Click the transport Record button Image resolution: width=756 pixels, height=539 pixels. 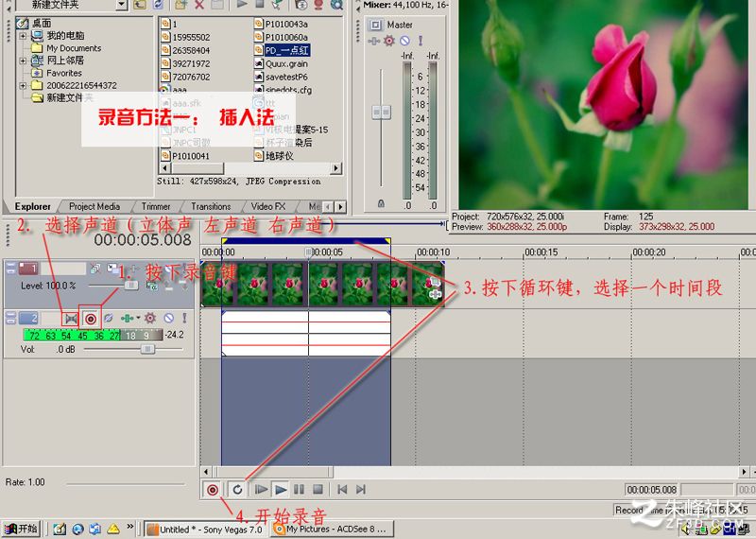coord(212,490)
